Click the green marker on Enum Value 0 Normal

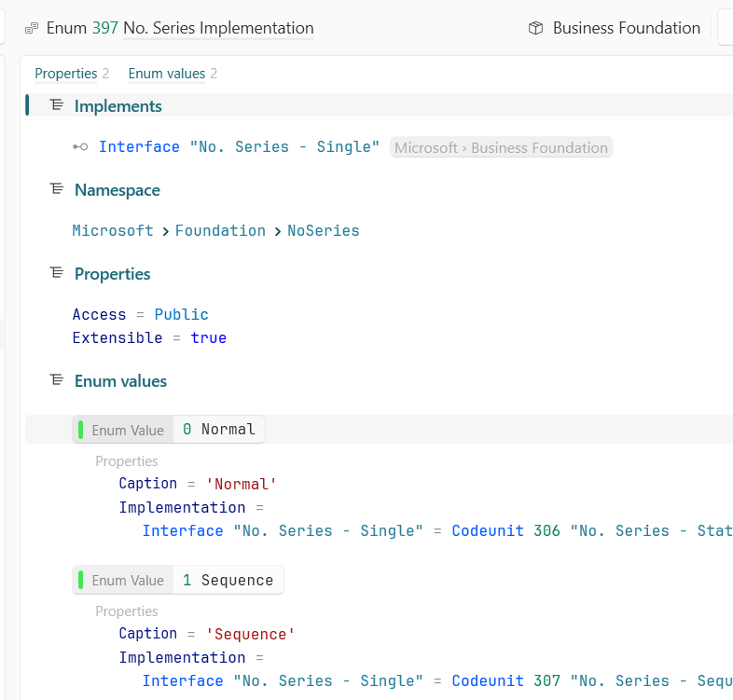(x=81, y=430)
